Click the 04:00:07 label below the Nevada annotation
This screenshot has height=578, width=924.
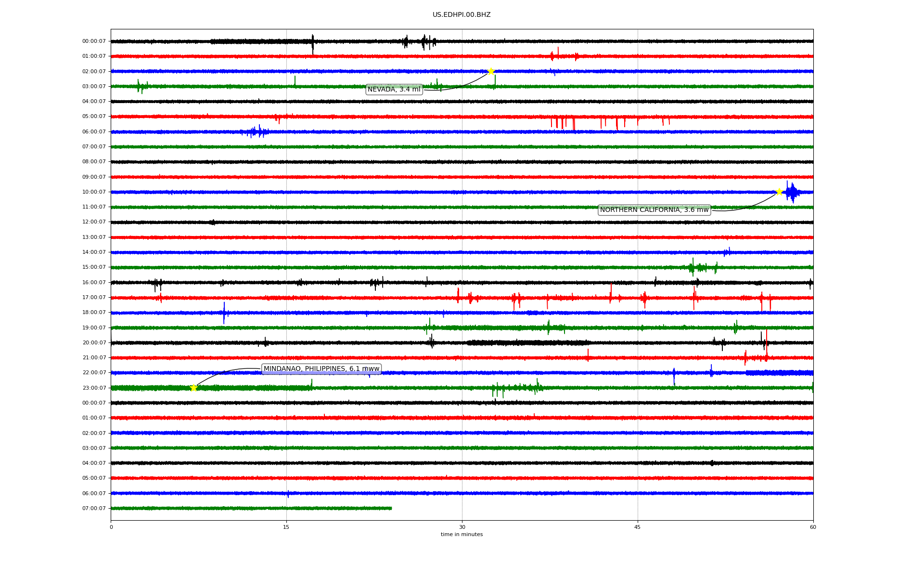pyautogui.click(x=94, y=102)
